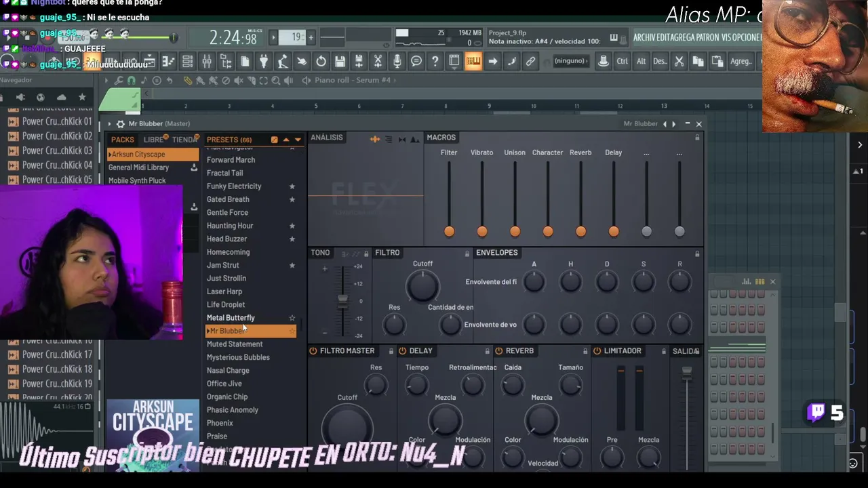Click the Filter macro slider handle
Screen dimensions: 868x488
pyautogui.click(x=449, y=231)
